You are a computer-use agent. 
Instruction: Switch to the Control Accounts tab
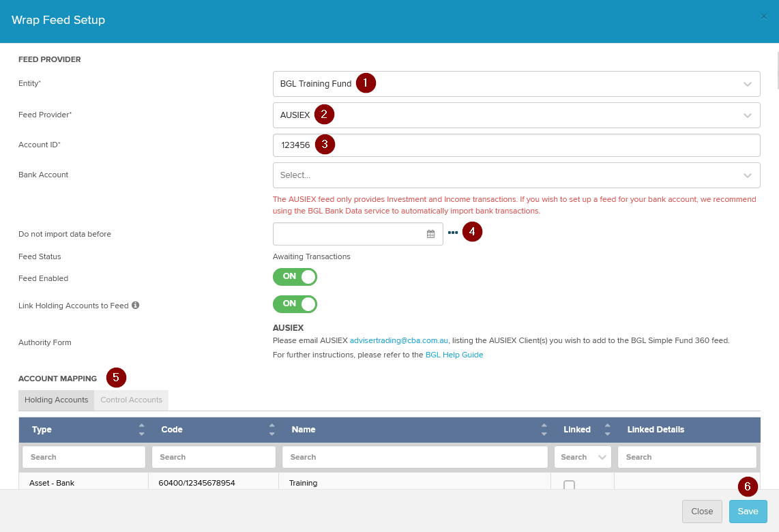pos(131,400)
